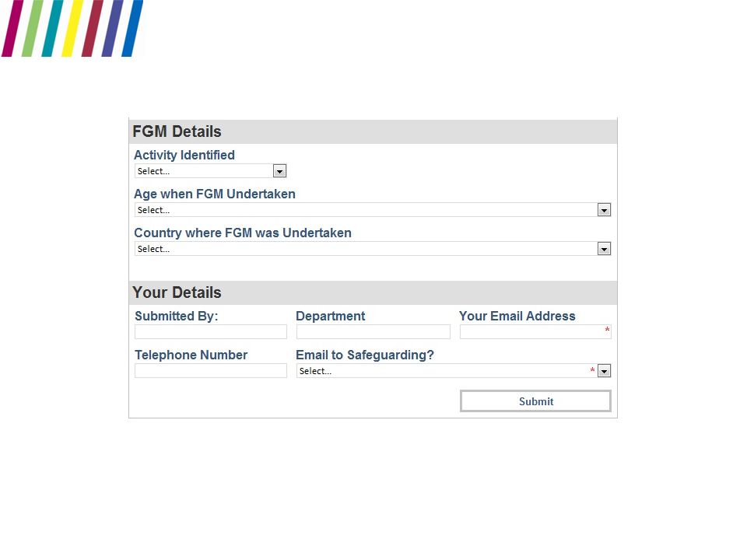
Task: Expand the Age when FGM Undertaken arrow
Action: pos(604,210)
